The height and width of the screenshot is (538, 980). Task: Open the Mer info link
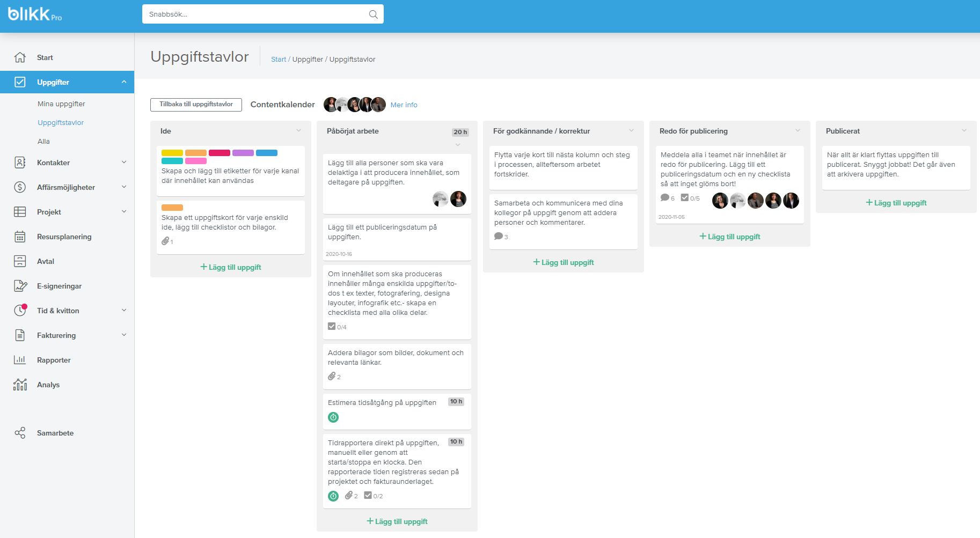coord(404,105)
